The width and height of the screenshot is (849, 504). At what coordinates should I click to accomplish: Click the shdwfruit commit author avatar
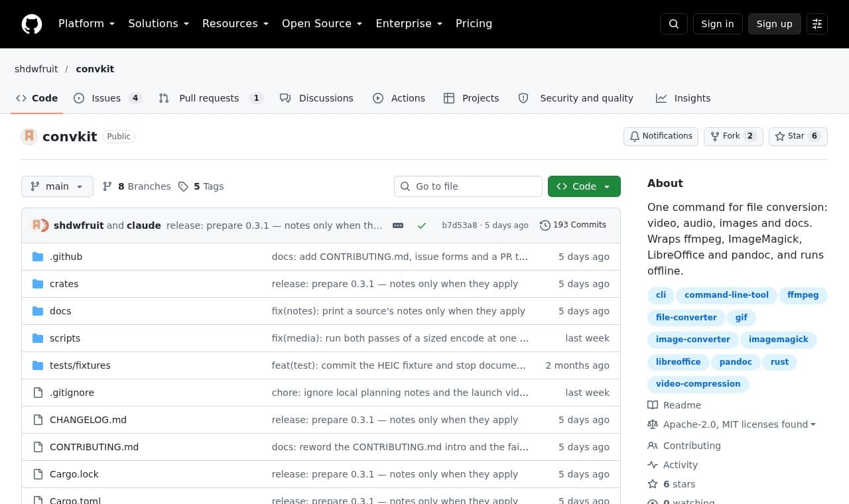click(x=37, y=225)
